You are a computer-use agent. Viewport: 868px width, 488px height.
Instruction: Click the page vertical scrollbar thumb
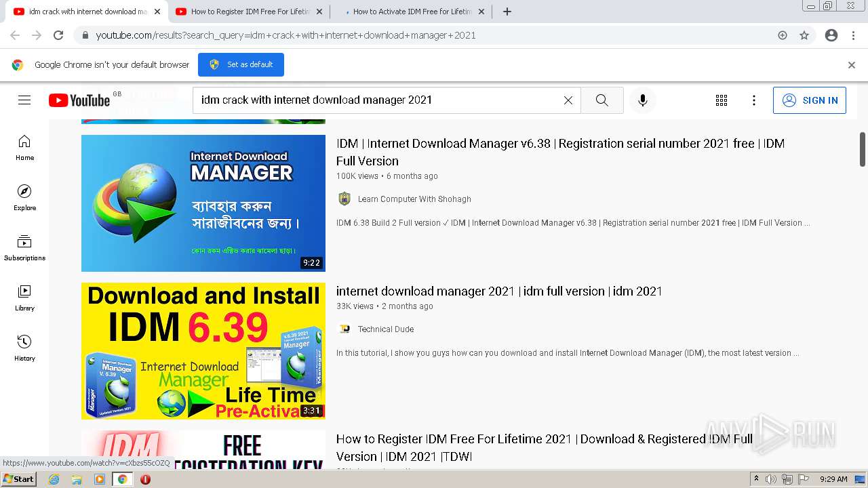[x=863, y=149]
